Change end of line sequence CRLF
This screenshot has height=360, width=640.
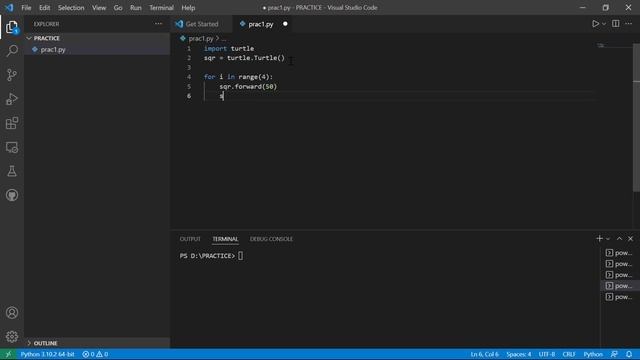(x=569, y=354)
